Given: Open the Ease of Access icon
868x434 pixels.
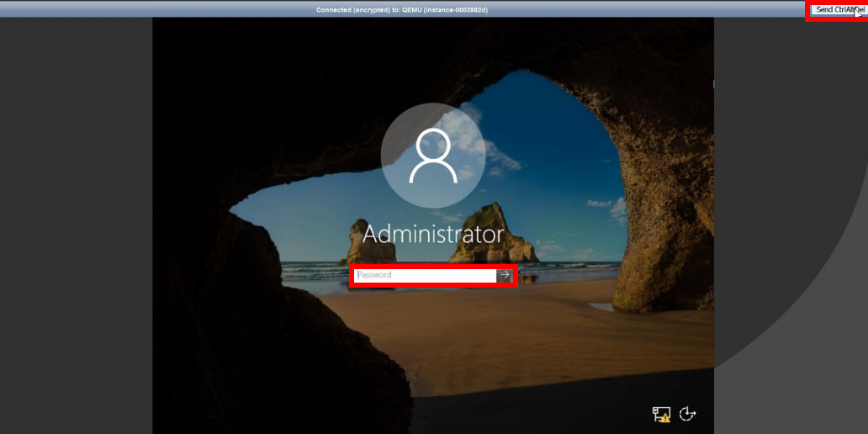Looking at the screenshot, I should (687, 413).
